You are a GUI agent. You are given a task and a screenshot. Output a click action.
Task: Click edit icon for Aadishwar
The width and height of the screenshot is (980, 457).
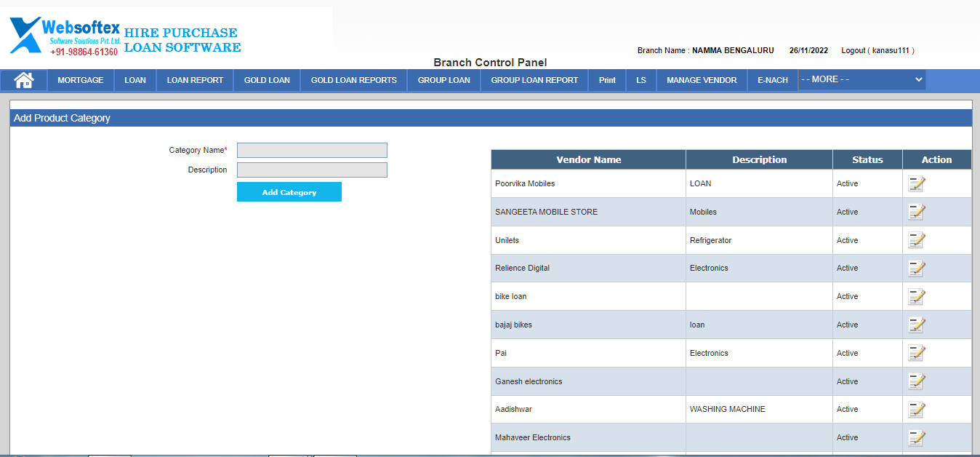917,409
